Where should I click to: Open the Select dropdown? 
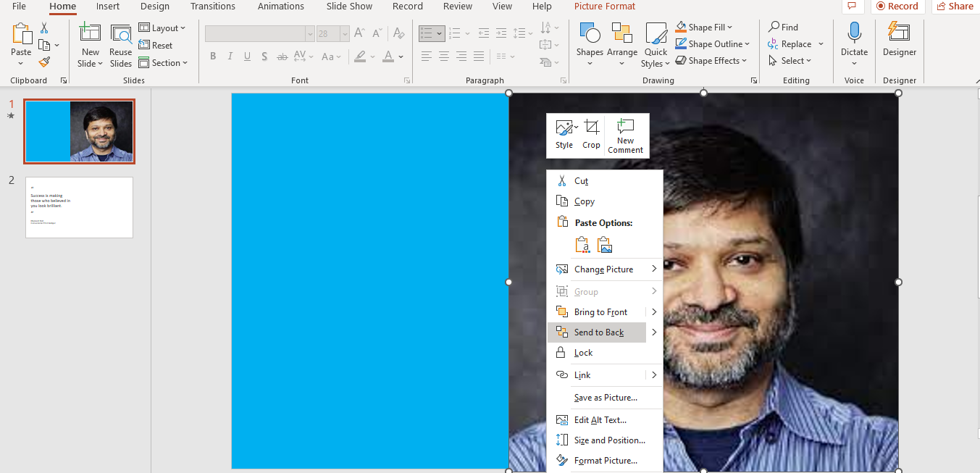pos(790,61)
